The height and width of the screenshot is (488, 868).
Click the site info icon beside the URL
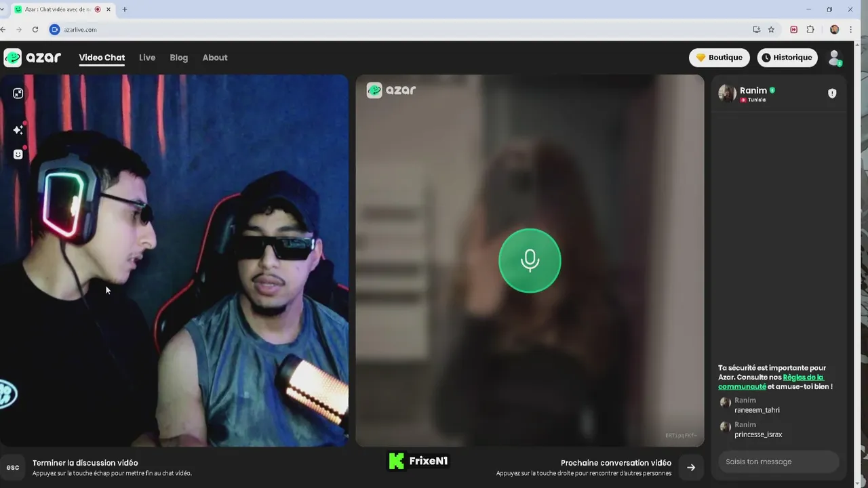[x=55, y=30]
